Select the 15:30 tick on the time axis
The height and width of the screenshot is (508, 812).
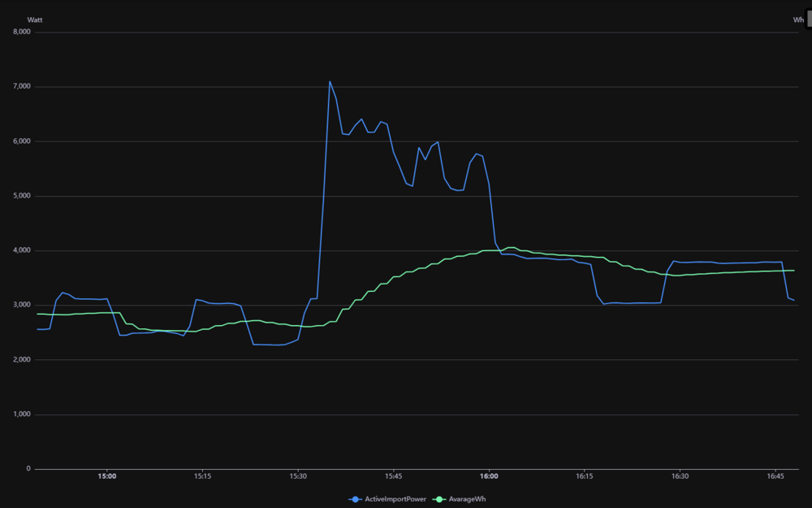[298, 477]
